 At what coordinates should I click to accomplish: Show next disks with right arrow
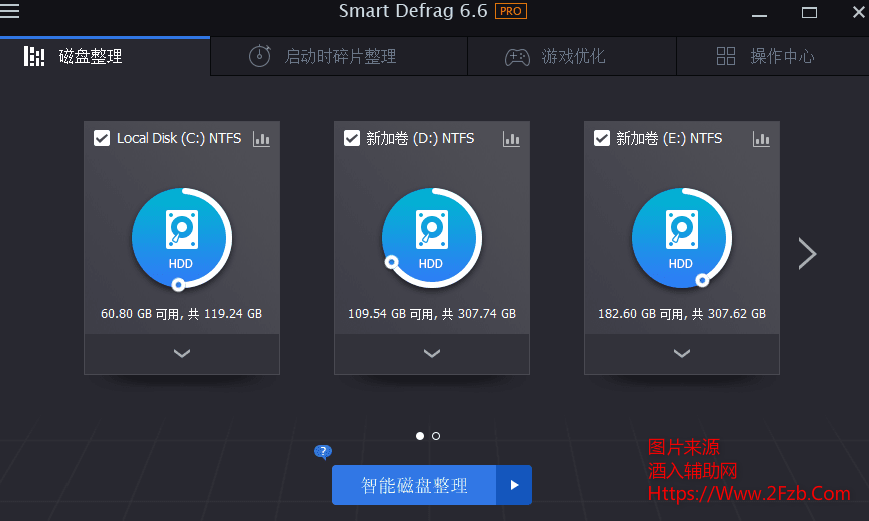point(808,254)
